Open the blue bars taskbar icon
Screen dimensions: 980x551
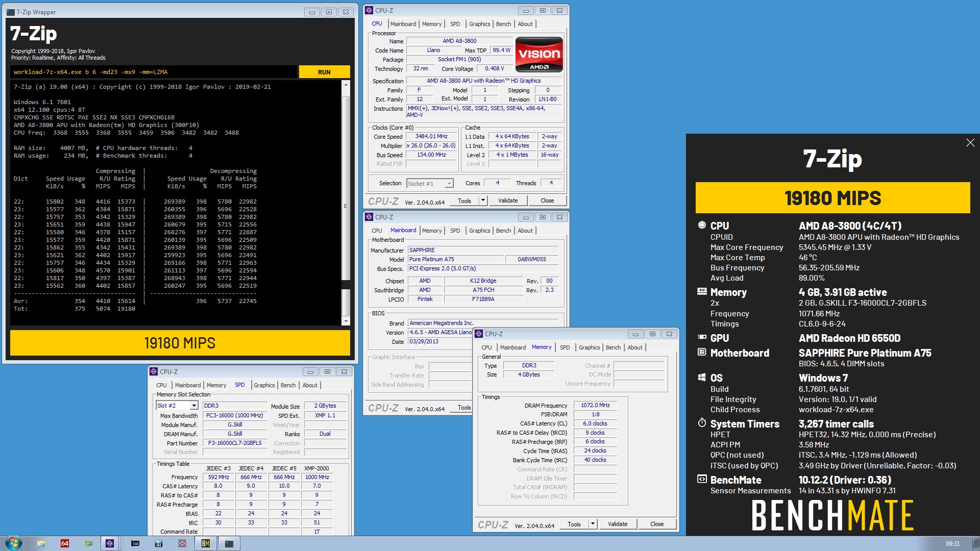(x=159, y=543)
